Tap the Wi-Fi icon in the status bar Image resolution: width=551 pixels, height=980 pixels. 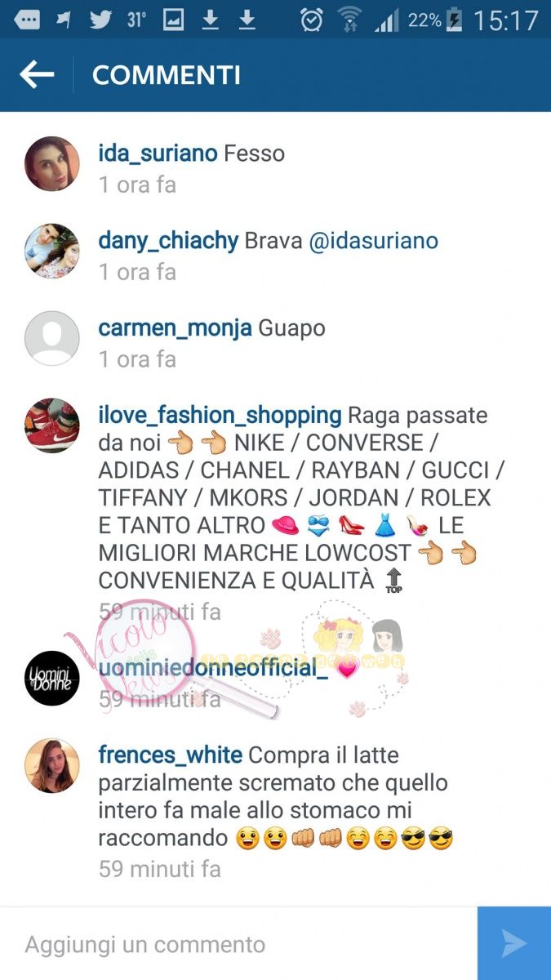coord(349,20)
